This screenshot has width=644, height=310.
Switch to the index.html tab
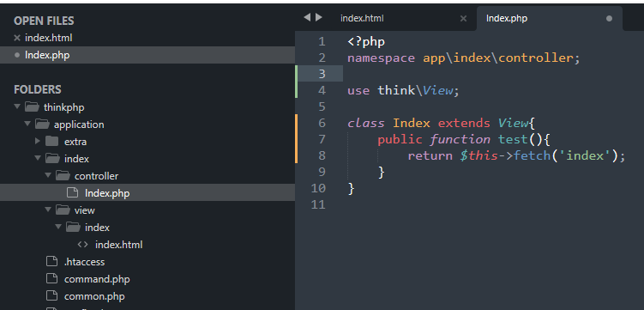point(362,19)
